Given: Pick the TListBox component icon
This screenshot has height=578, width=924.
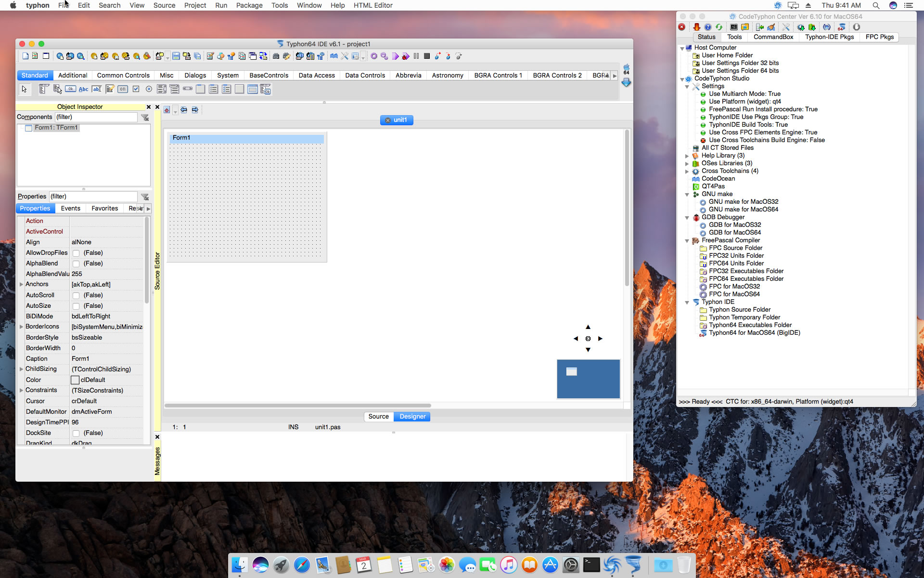Looking at the screenshot, I should coord(162,89).
